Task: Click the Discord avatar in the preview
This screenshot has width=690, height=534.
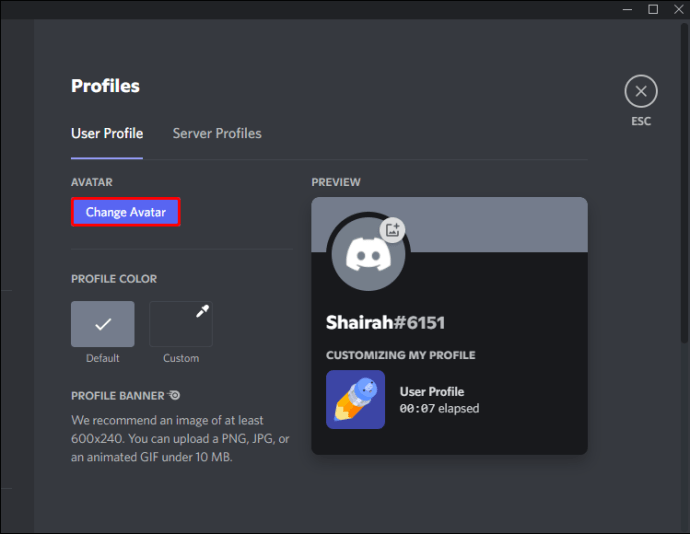Action: (368, 254)
